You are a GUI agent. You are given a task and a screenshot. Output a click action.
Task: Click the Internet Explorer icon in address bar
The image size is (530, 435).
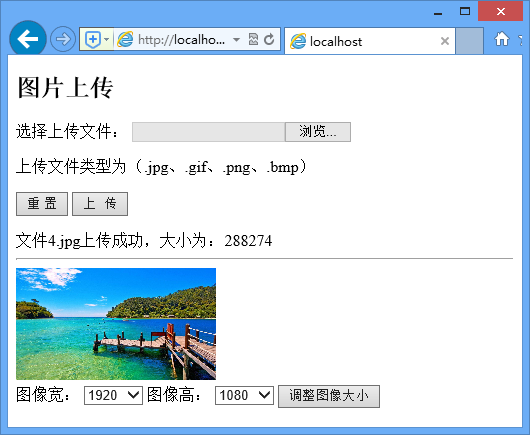(x=125, y=40)
